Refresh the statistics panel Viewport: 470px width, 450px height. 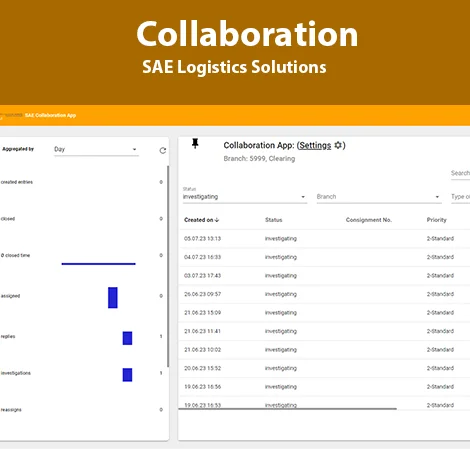(163, 150)
